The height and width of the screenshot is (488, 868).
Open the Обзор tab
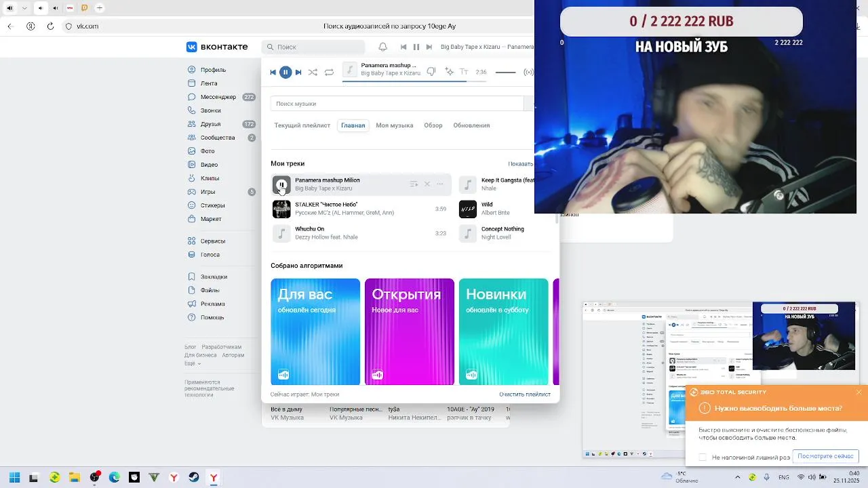[x=433, y=125]
